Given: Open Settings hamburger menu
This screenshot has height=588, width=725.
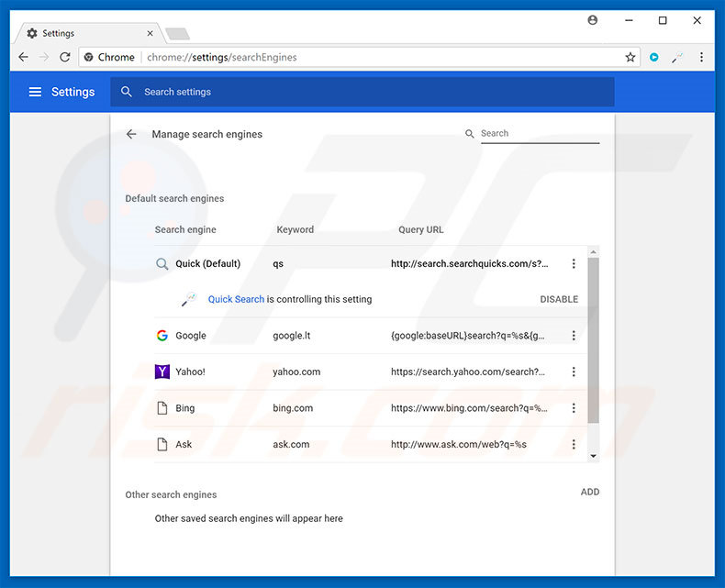Looking at the screenshot, I should pos(35,92).
